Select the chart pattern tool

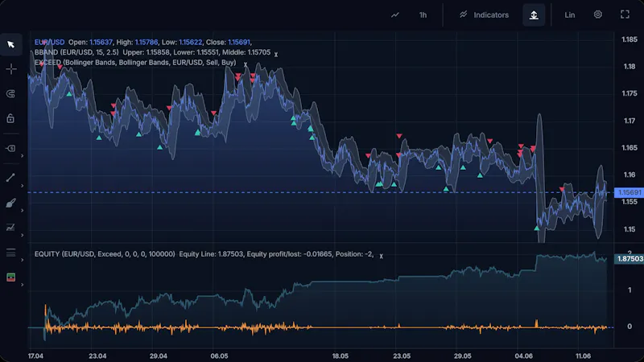pos(11,228)
